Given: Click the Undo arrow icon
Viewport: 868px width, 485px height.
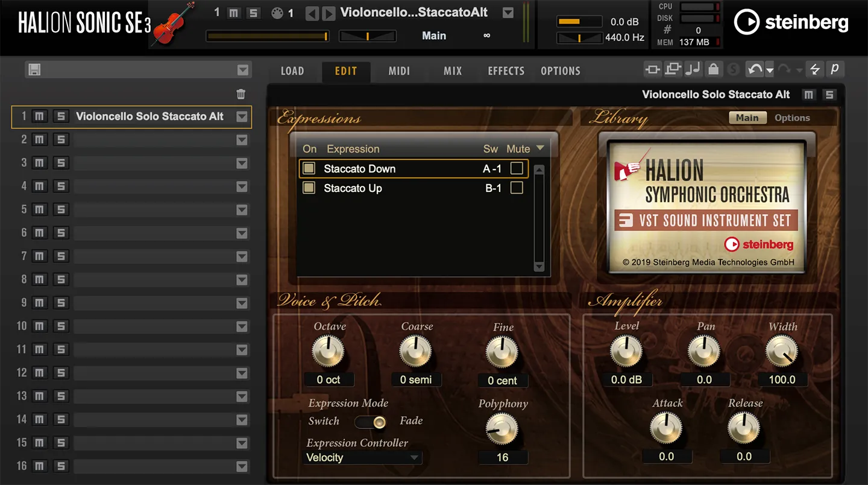Looking at the screenshot, I should point(755,69).
